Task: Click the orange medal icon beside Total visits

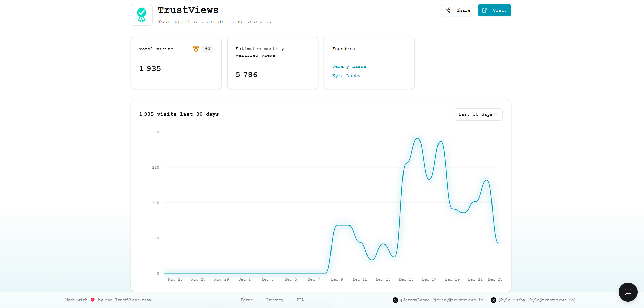Action: 196,49
